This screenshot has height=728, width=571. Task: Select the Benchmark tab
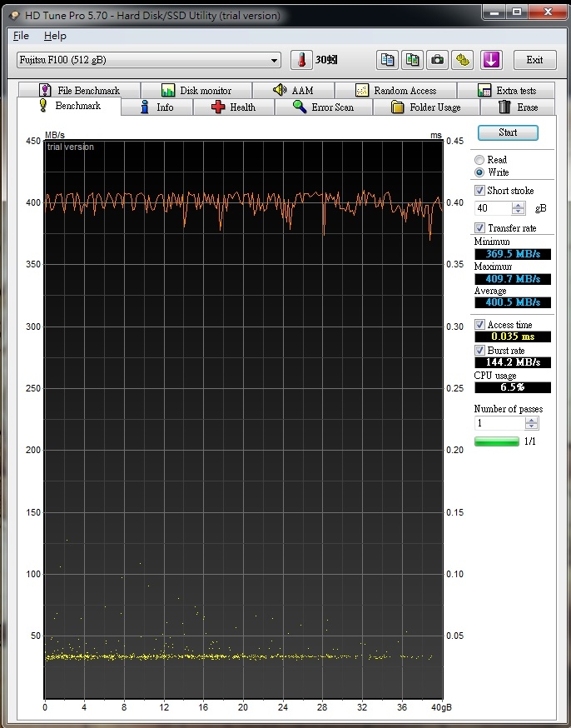point(69,106)
